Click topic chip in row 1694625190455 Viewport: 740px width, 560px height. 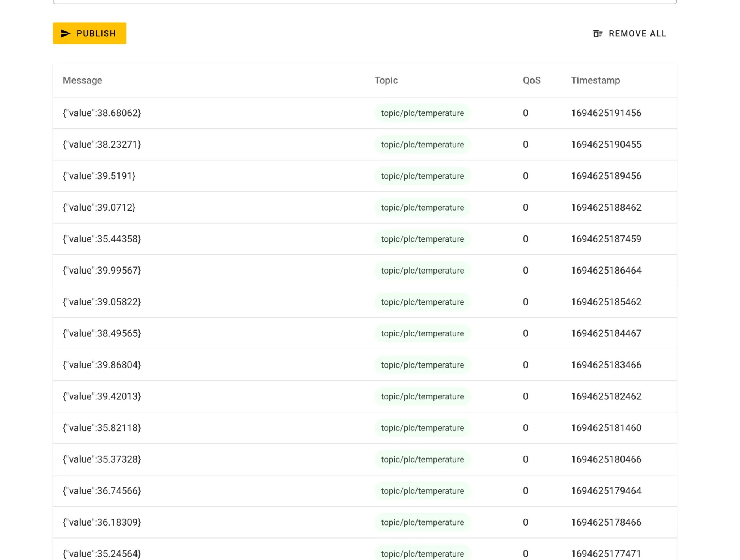pyautogui.click(x=422, y=144)
